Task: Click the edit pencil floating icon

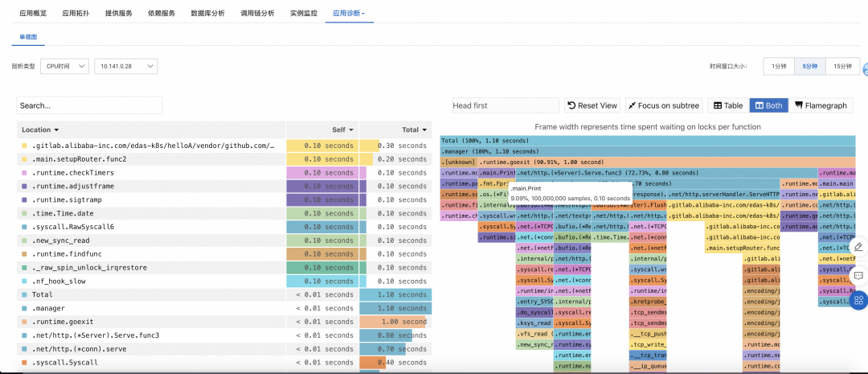Action: pos(858,247)
